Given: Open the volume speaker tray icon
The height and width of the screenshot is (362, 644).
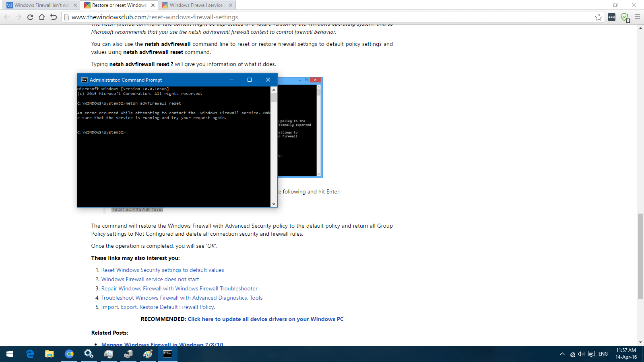Looking at the screenshot, I should pyautogui.click(x=581, y=354).
